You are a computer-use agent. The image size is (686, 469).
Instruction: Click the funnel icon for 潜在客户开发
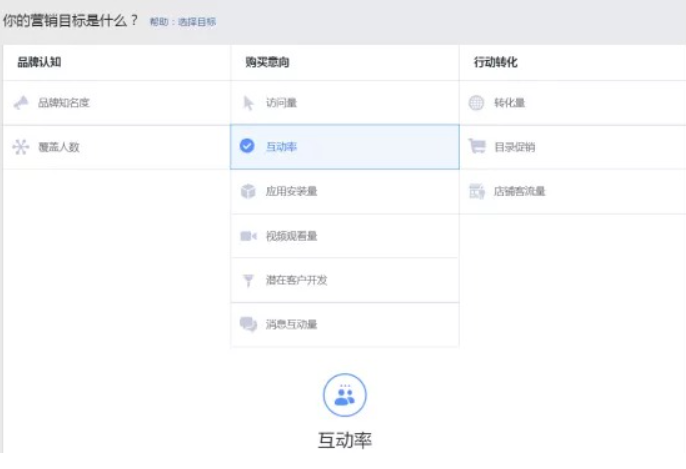[x=248, y=280]
